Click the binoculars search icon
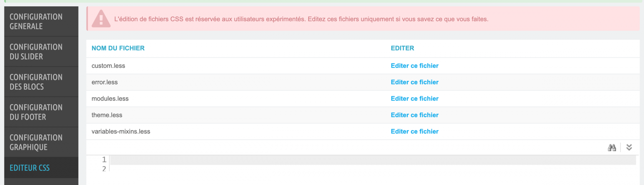Screen dimensions: 644x185 pos(612,147)
